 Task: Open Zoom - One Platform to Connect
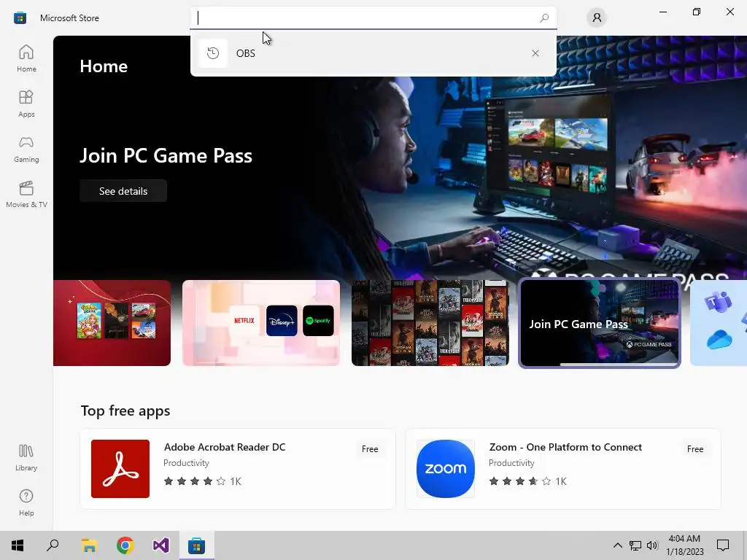tap(565, 447)
